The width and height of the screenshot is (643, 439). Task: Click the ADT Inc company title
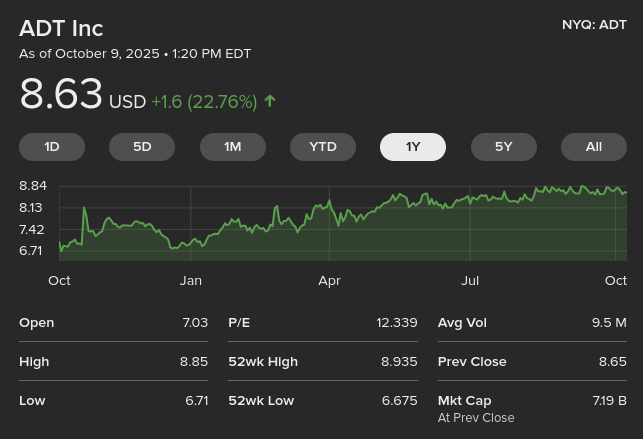click(61, 28)
